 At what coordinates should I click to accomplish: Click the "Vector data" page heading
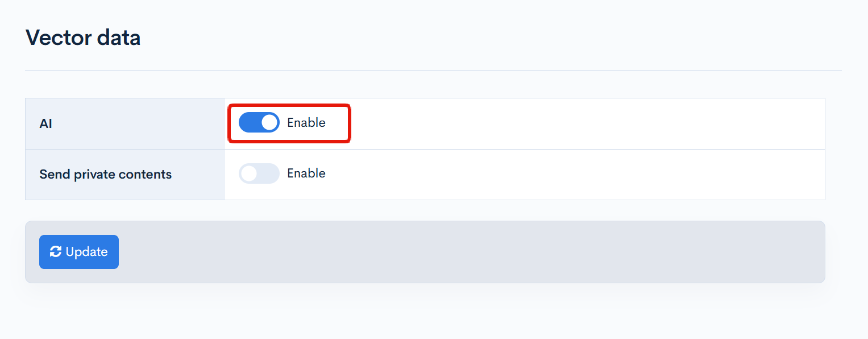tap(83, 38)
